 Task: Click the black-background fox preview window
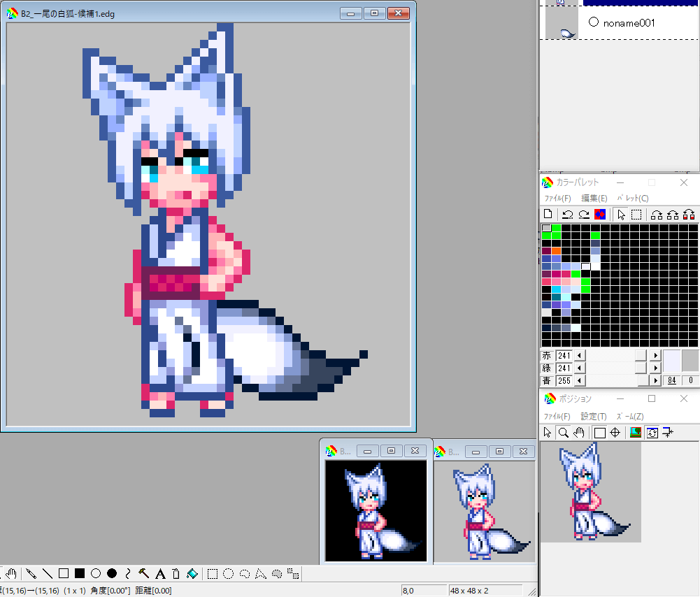pos(376,511)
